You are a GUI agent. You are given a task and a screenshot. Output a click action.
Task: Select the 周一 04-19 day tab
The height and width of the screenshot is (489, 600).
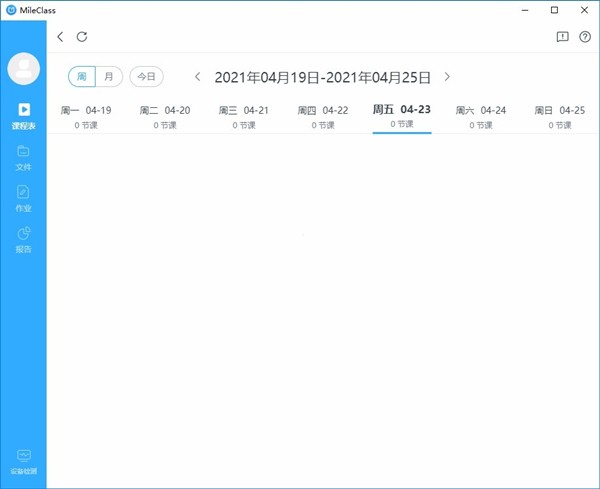(86, 117)
